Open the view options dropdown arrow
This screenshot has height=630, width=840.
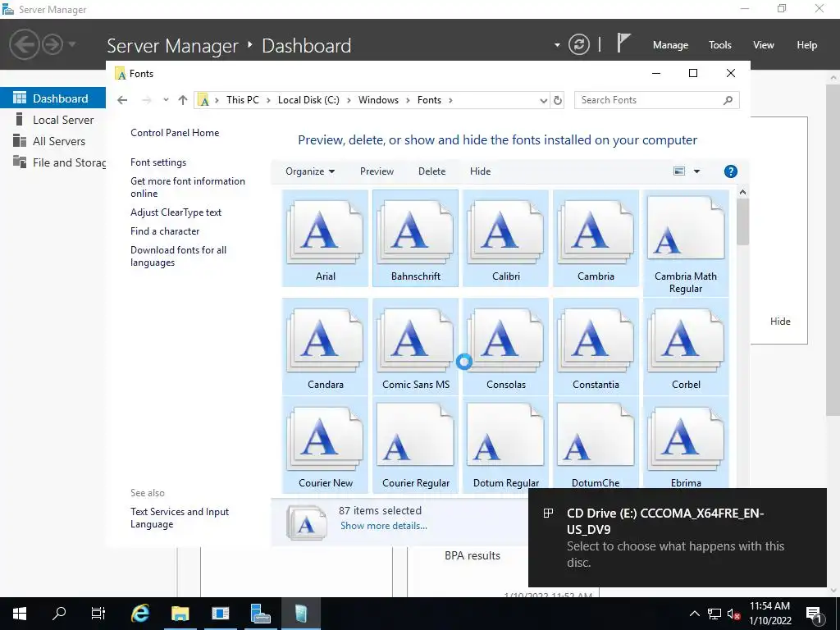[x=696, y=171]
